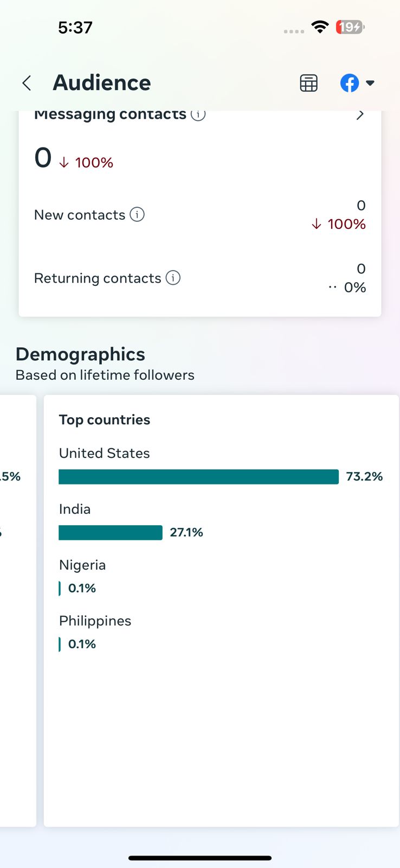Open Messaging contacts details chevron
Viewport: 400px width, 868px height.
(x=360, y=115)
